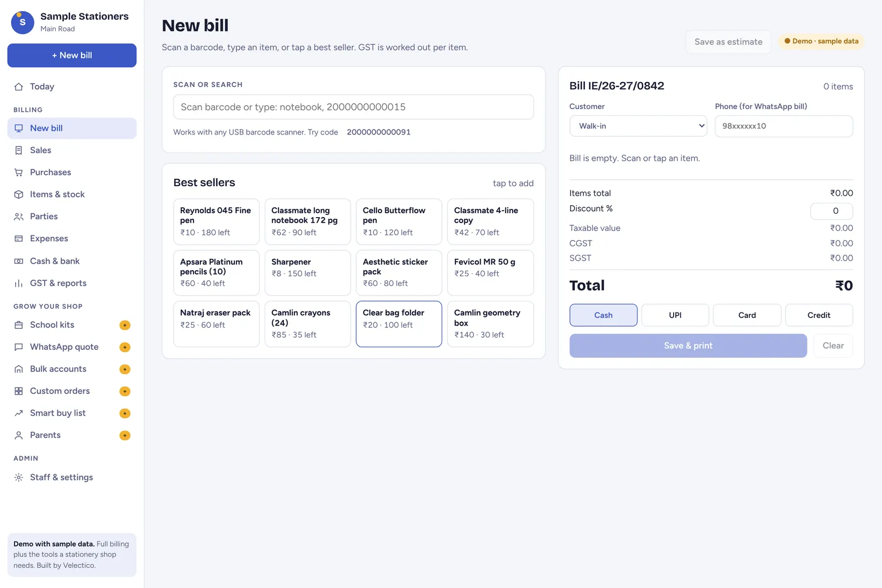Select Cash payment mode
Viewport: 882px width, 588px height.
pos(603,315)
